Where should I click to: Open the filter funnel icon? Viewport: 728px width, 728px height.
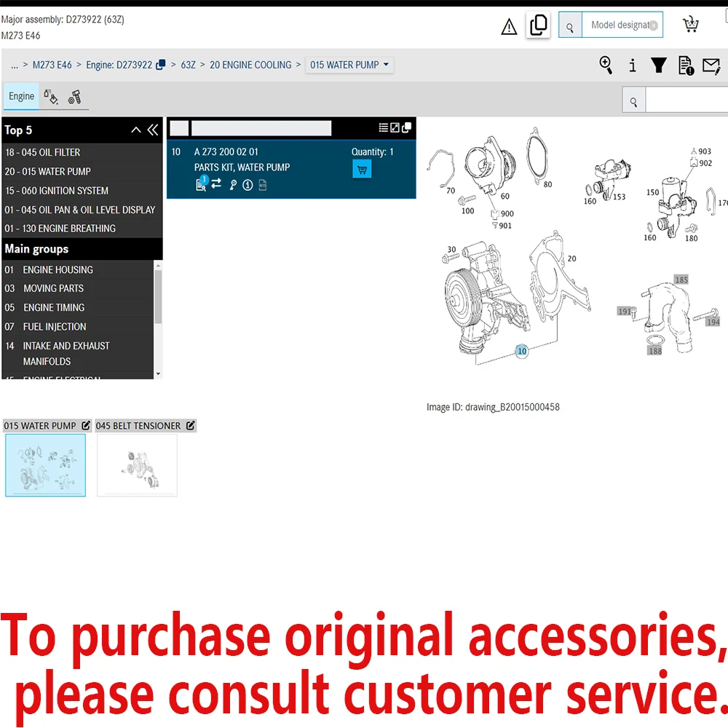pos(658,65)
